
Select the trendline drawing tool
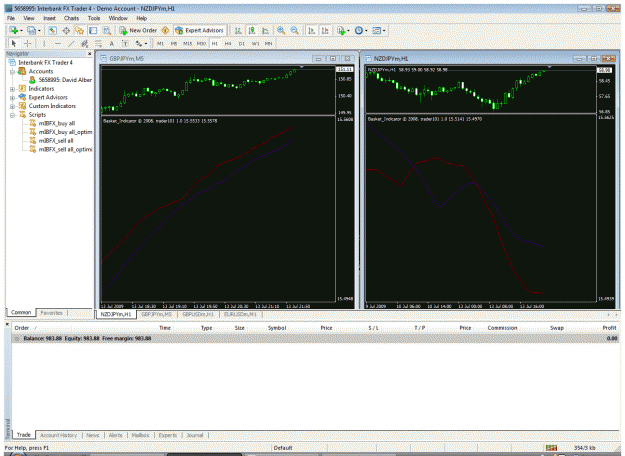[x=71, y=43]
